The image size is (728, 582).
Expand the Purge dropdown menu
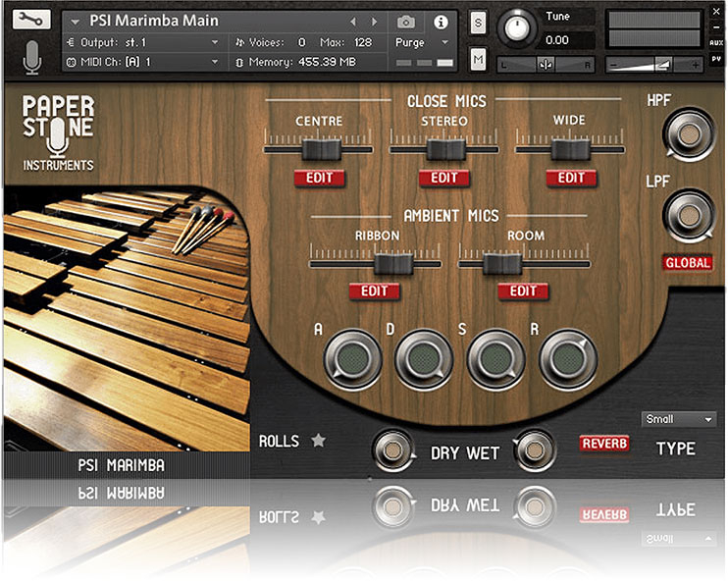(x=422, y=43)
